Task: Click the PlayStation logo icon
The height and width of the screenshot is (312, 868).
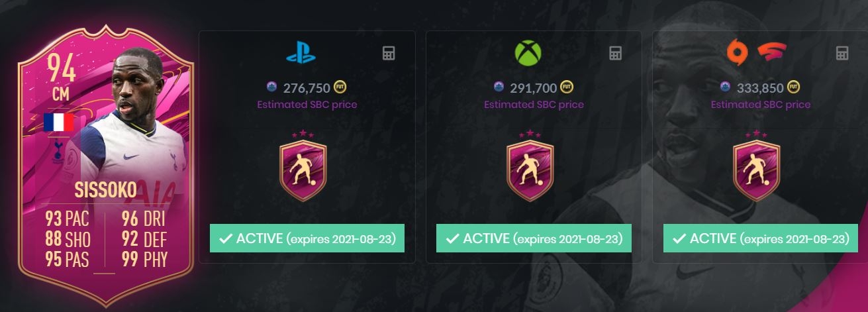Action: click(x=301, y=53)
